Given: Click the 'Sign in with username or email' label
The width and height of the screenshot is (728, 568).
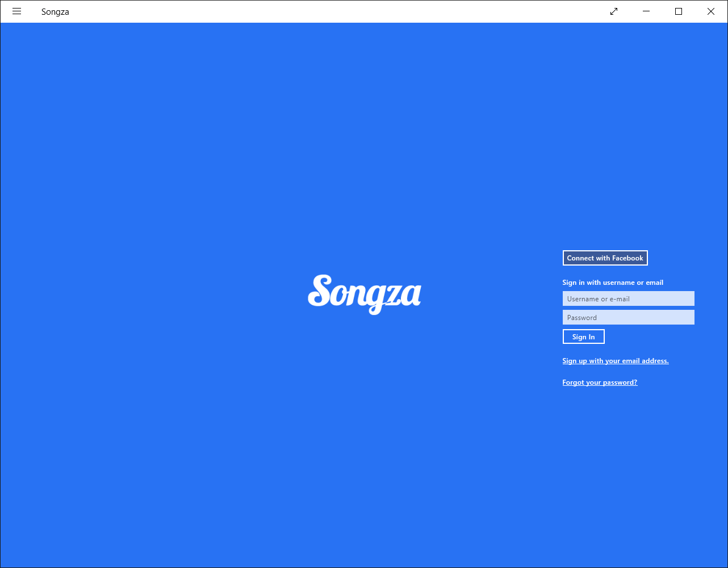Looking at the screenshot, I should coord(613,283).
